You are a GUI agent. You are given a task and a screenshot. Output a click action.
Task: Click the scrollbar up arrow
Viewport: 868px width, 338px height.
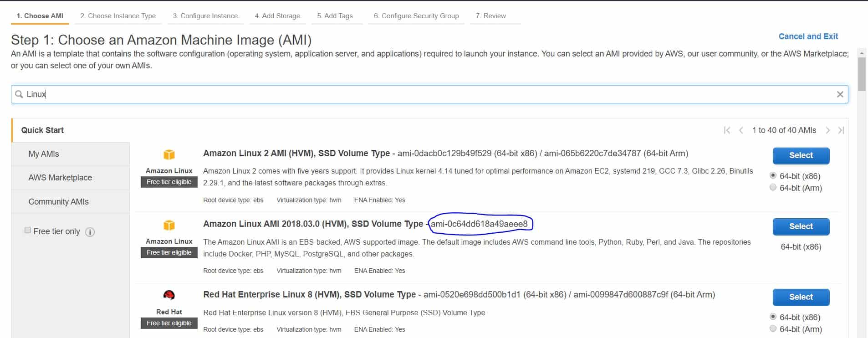point(862,53)
